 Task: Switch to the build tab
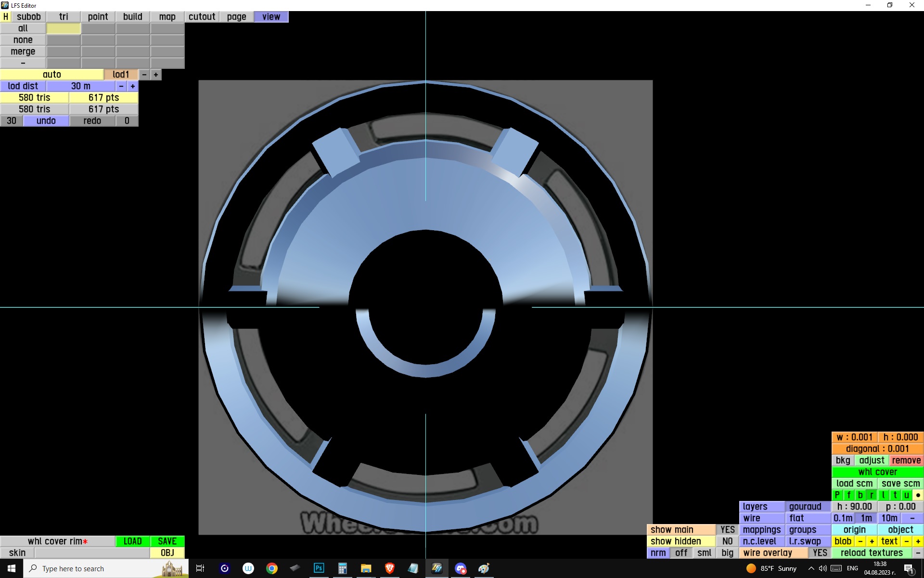(132, 17)
